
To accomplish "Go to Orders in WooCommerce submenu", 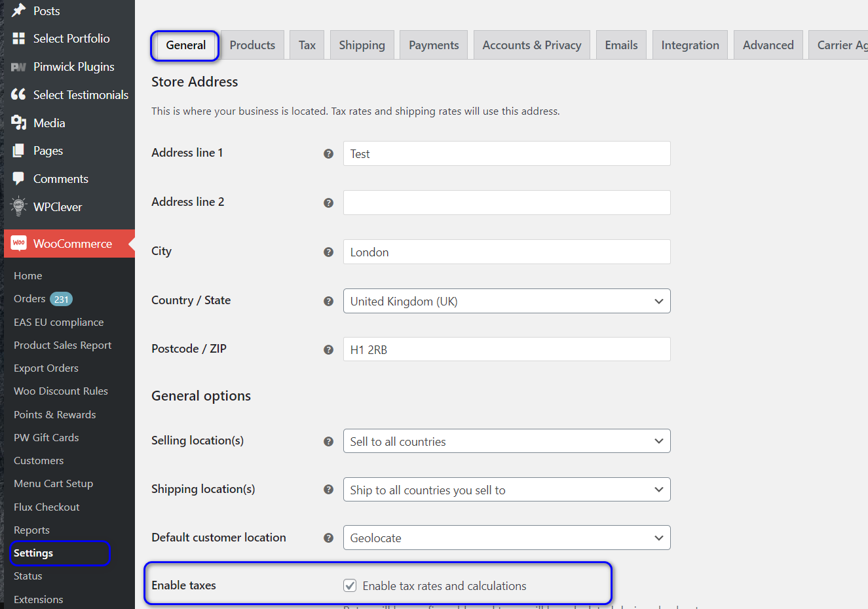I will coord(29,299).
